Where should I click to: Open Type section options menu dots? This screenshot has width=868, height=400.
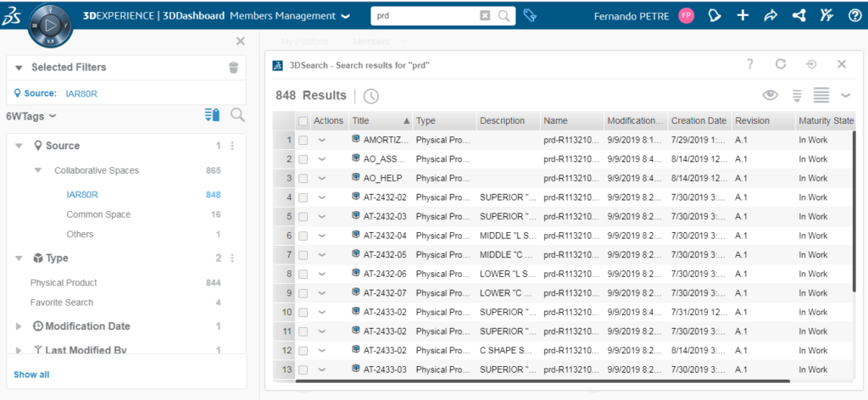click(232, 258)
